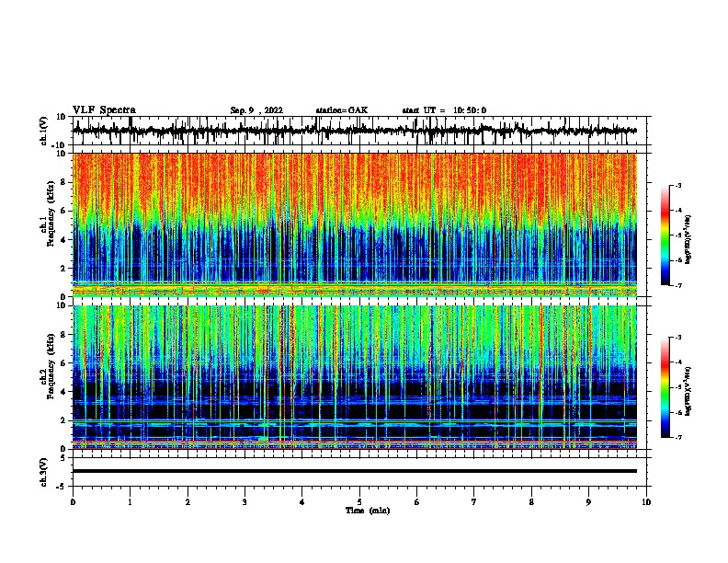The image size is (728, 563).
Task: Click the "-3" label on ch.1 color scale
Action: point(678,185)
